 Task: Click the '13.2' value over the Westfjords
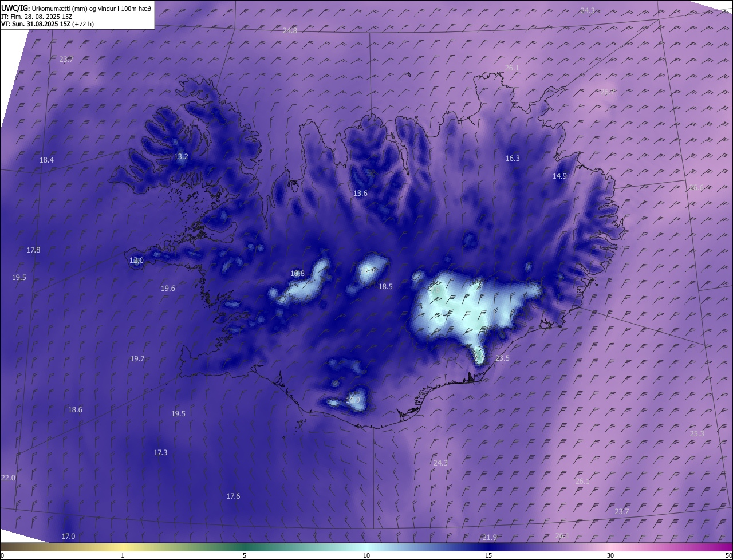pos(181,156)
